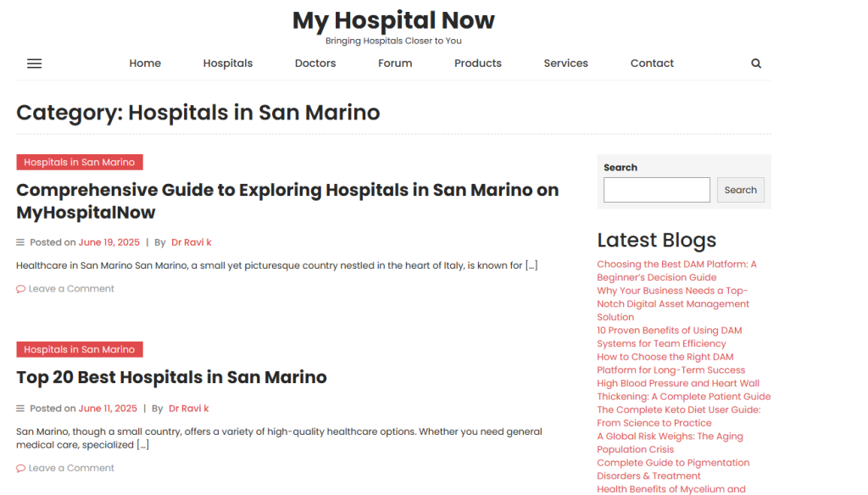Click the June 19, 2025 date link
The width and height of the screenshot is (868, 495).
[109, 242]
